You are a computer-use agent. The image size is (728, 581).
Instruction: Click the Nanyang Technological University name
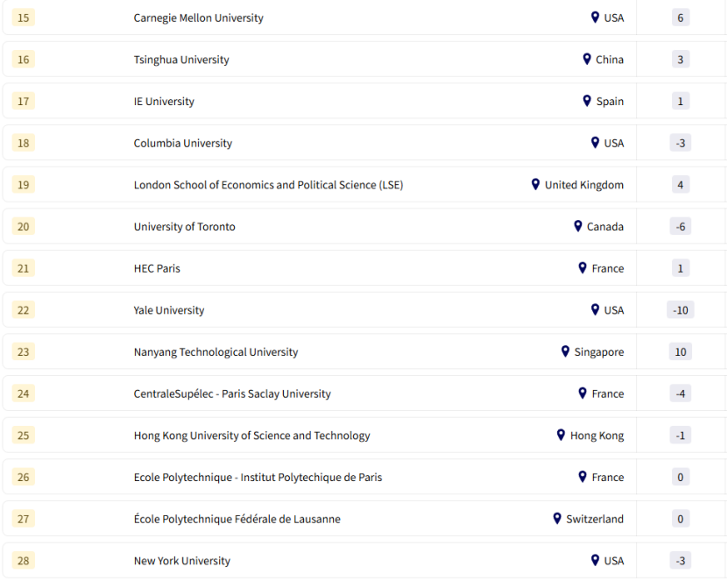[216, 352]
